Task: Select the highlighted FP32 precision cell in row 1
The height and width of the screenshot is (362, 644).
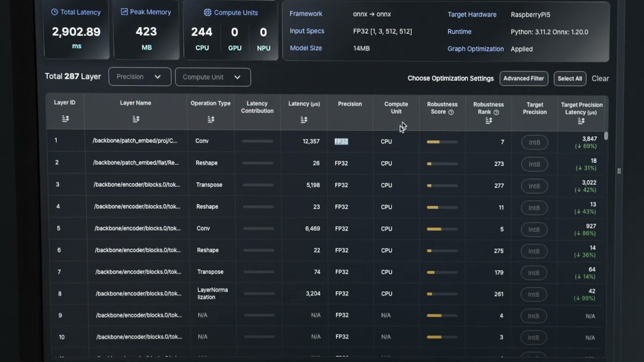Action: (x=341, y=142)
